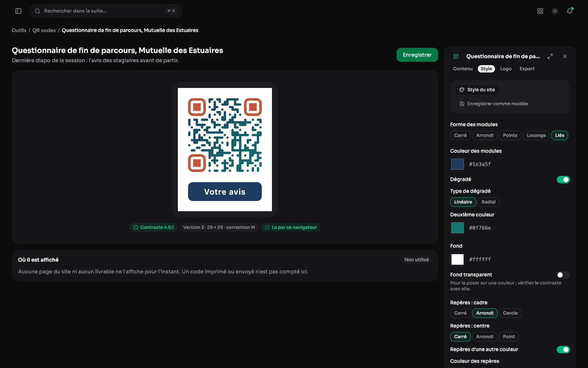Viewport: 588px width, 368px height.
Task: Set Repères centre to Arrondi
Action: tap(485, 337)
